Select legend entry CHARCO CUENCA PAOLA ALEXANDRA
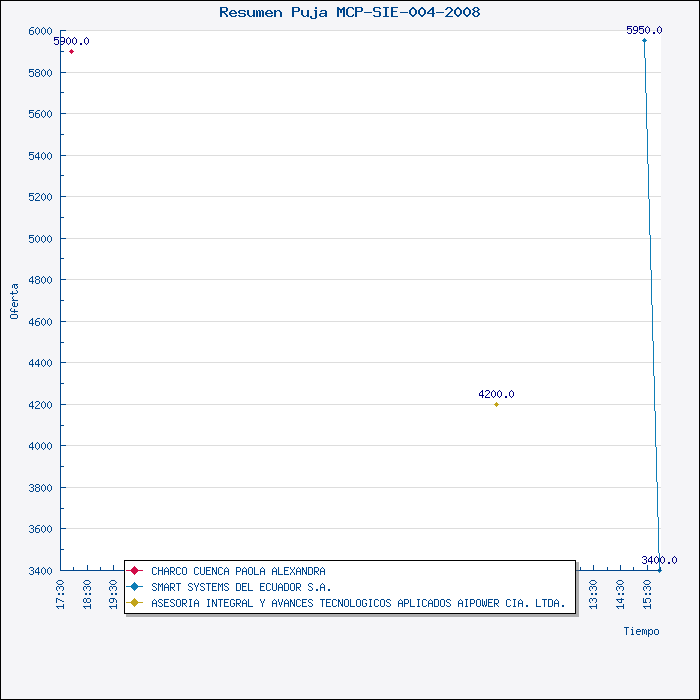Image resolution: width=700 pixels, height=700 pixels. (238, 571)
